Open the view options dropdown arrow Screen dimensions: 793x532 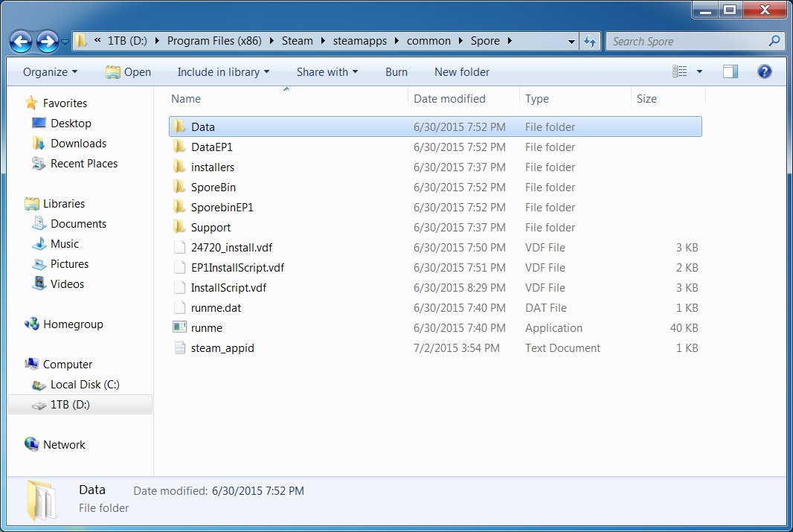699,72
